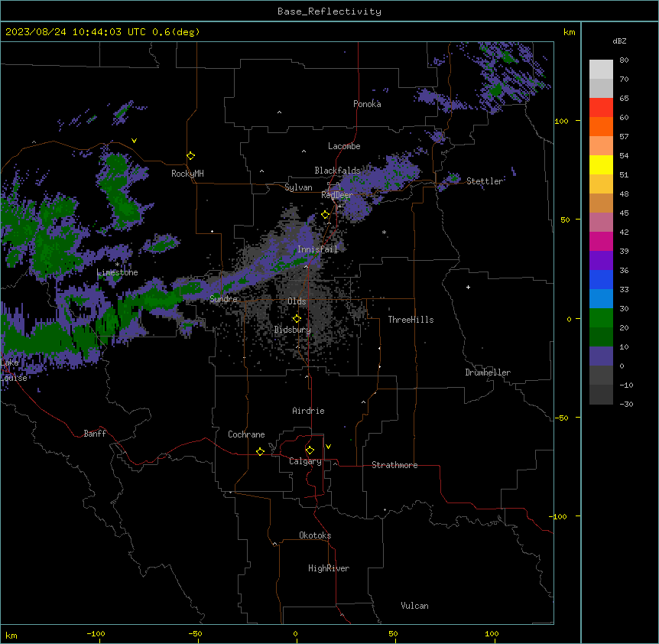Image resolution: width=659 pixels, height=644 pixels.
Task: Click the Didsbury city label
Action: pyautogui.click(x=293, y=330)
